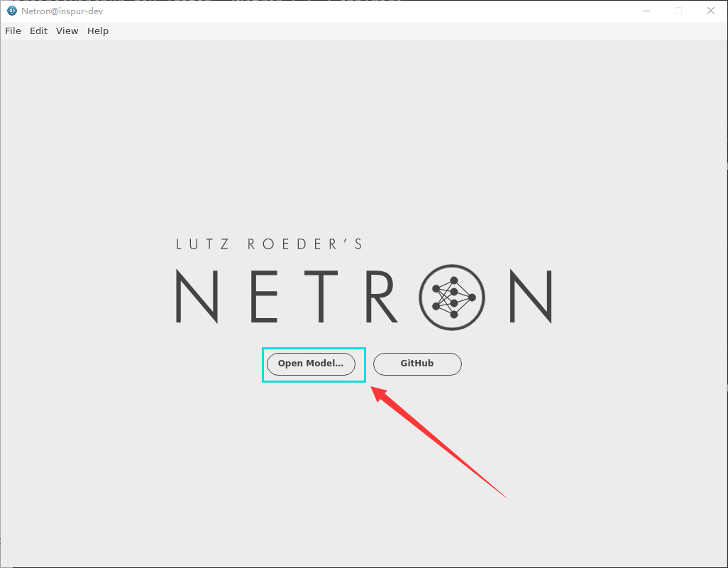Click the Netron app icon in title bar
The height and width of the screenshot is (568, 728).
(x=11, y=11)
